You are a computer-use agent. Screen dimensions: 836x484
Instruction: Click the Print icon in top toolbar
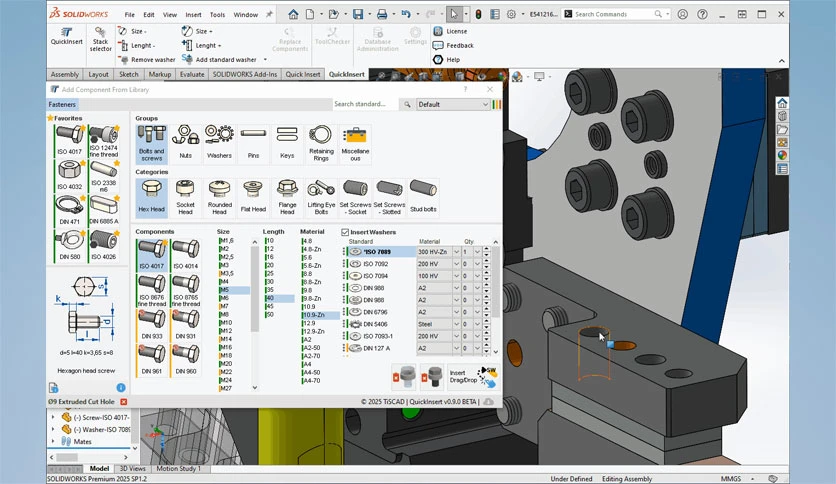[382, 14]
